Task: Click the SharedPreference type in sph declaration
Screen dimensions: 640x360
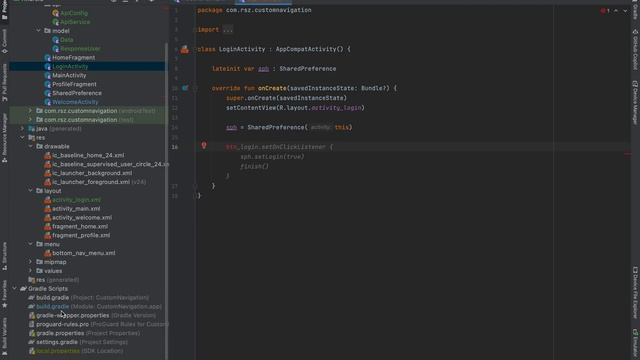Action: point(308,69)
